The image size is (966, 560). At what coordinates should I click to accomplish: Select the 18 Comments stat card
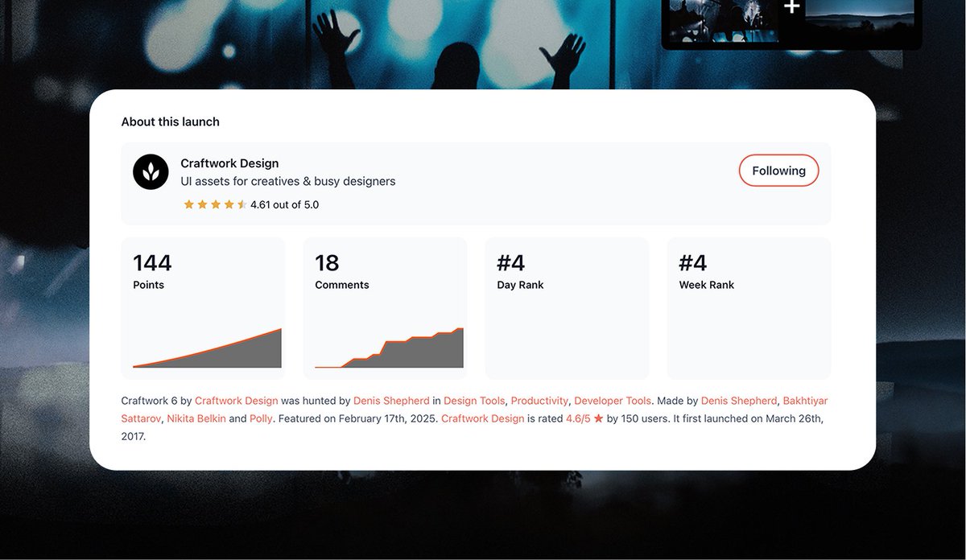click(385, 308)
